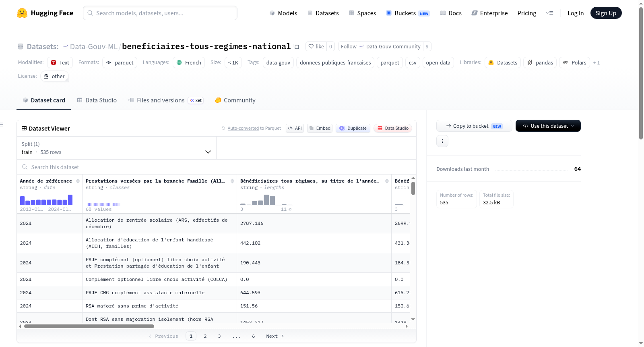
Task: Click the Auto-converted to Parquet link
Action: click(x=243, y=128)
